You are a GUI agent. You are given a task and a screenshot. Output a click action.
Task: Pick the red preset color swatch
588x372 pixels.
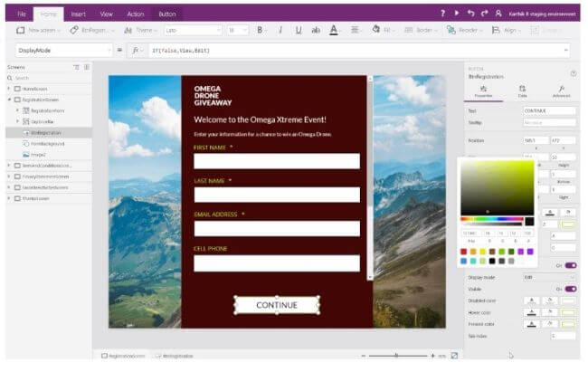coord(464,252)
